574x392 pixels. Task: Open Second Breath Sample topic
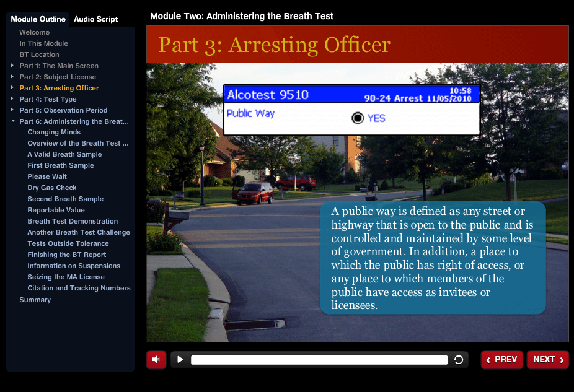pyautogui.click(x=66, y=199)
